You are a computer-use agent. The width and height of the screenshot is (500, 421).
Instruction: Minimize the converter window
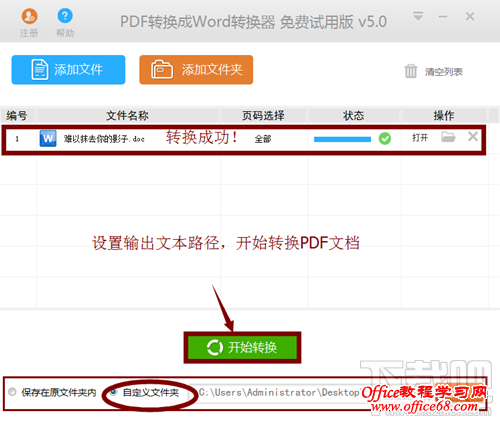443,16
